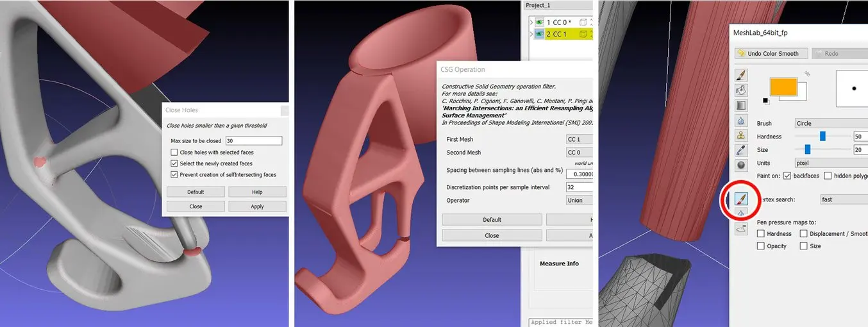868x327 pixels.
Task: Select the water drop smooth tool
Action: coord(741,121)
